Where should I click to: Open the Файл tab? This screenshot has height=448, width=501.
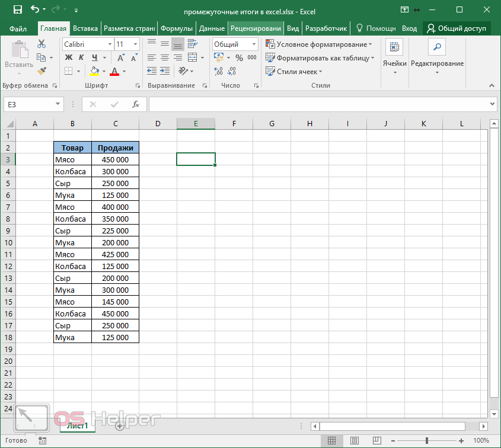[18, 28]
